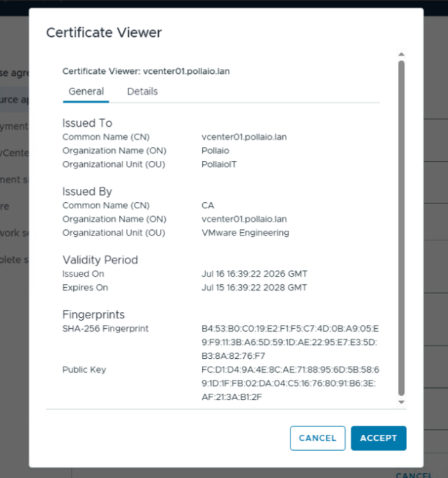448x478 pixels.
Task: Click the partially hidden CANCEL link at the bottom right
Action: coord(414,475)
